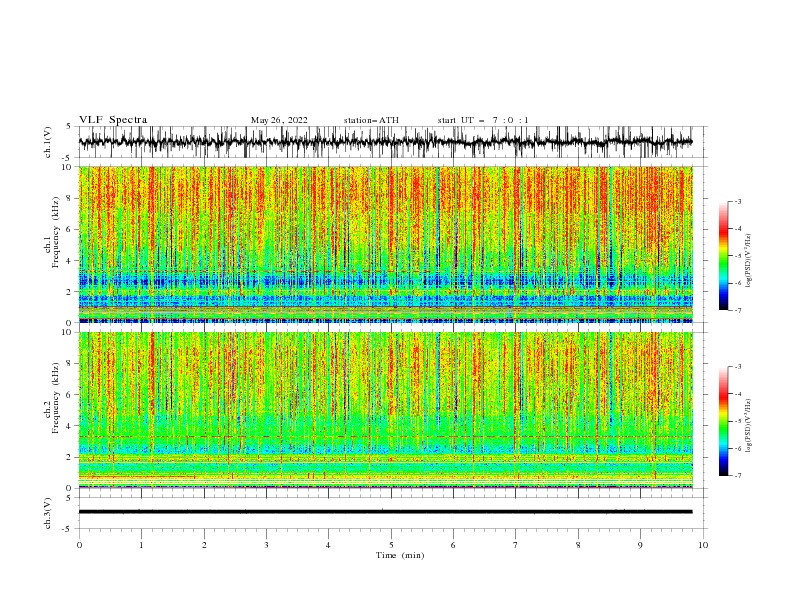Click the "5" tick on the ch.3(V) axis

pyautogui.click(x=71, y=498)
